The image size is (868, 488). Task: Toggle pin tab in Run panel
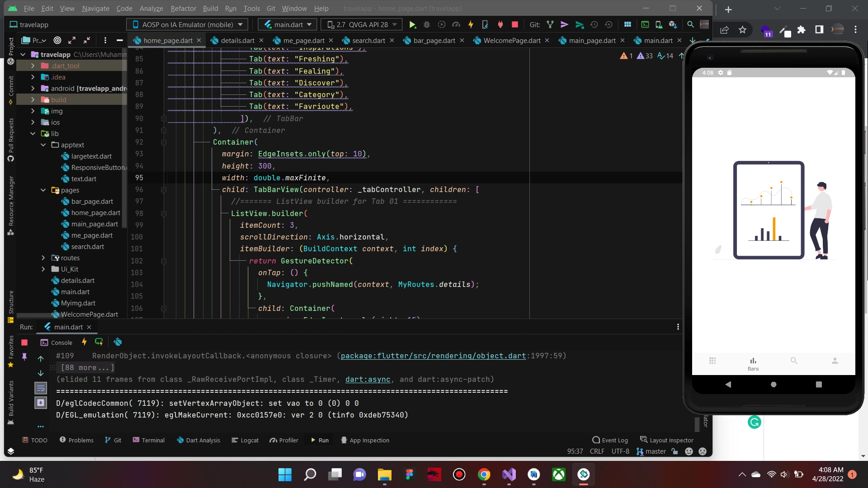pyautogui.click(x=24, y=357)
